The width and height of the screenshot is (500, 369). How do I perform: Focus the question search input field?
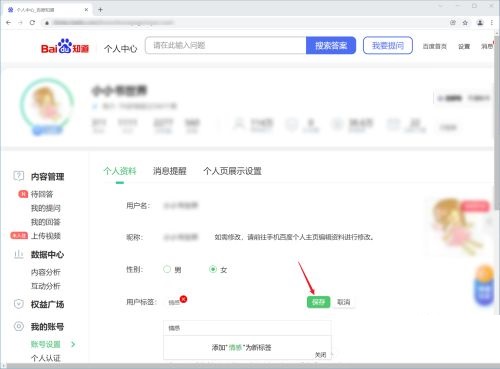[x=226, y=45]
